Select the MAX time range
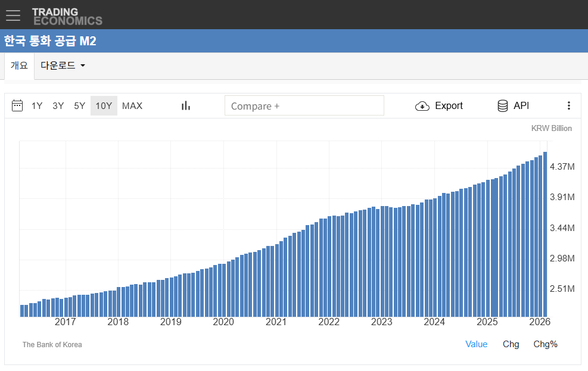 coord(132,105)
